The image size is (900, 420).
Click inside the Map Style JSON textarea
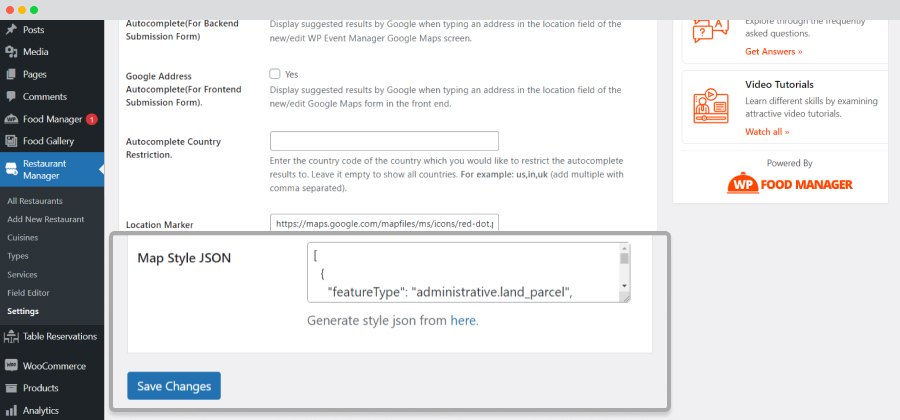463,272
